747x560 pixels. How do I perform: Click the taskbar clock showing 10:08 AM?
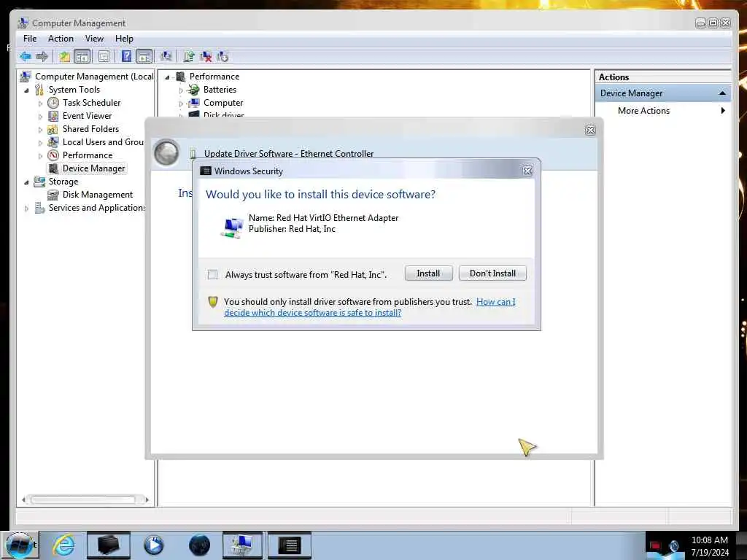click(x=709, y=540)
